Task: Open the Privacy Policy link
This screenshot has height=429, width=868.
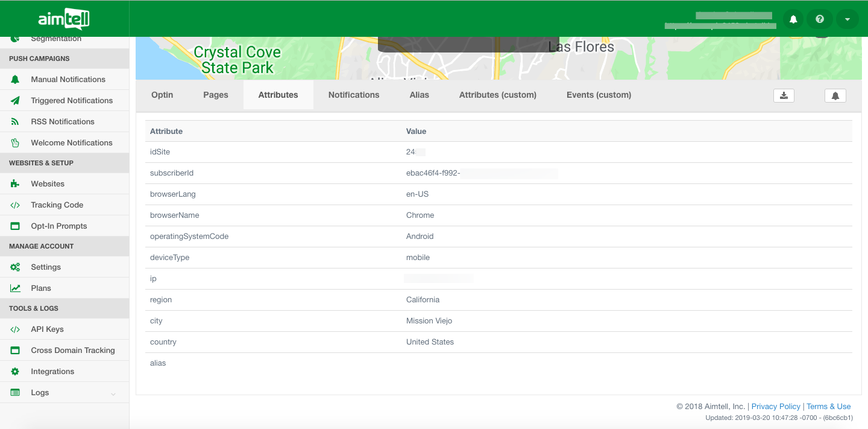Action: (x=775, y=406)
